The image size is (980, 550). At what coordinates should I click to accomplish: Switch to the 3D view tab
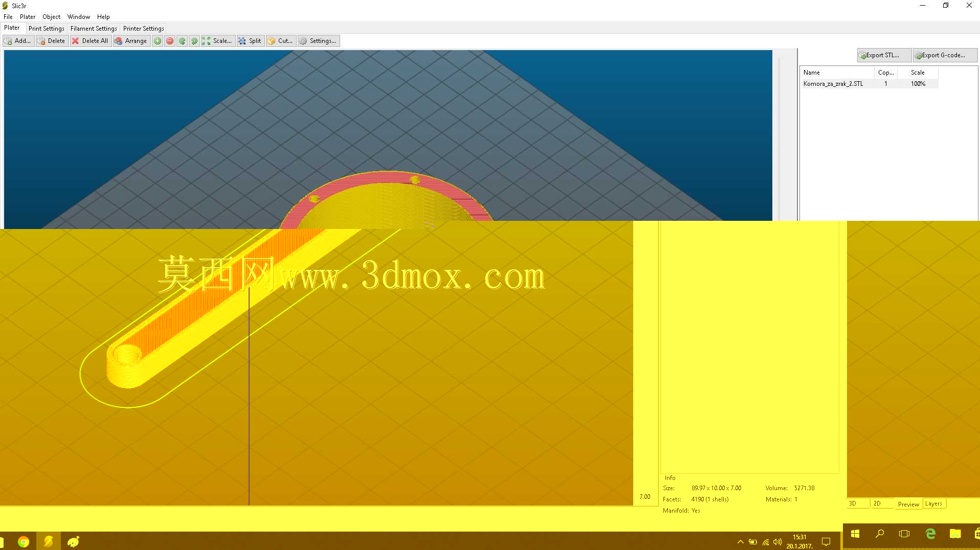(x=858, y=503)
